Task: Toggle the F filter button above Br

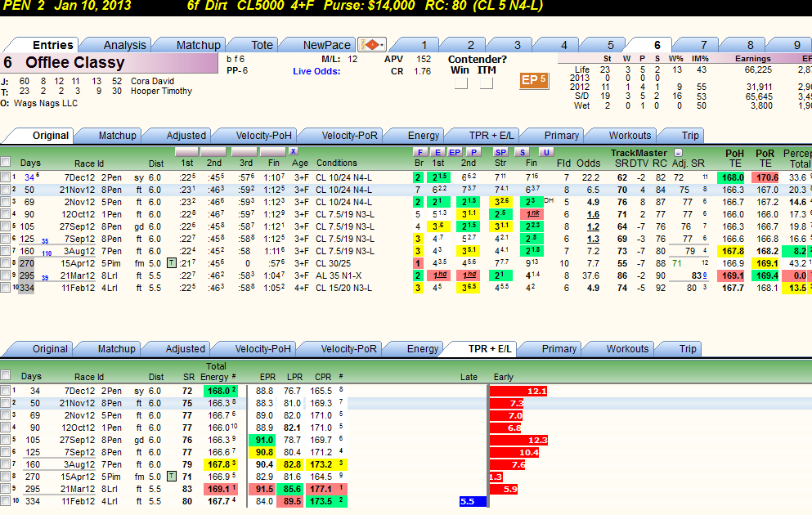Action: (420, 152)
